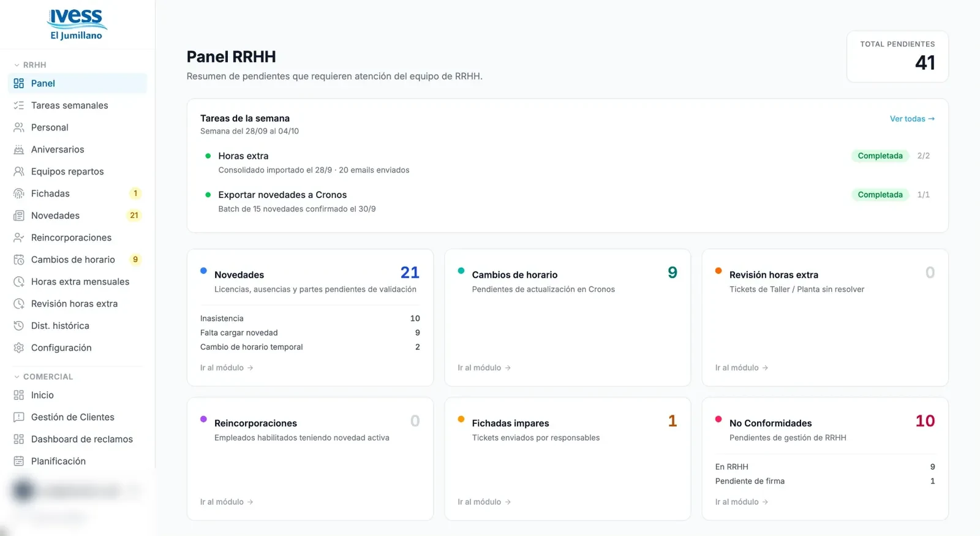This screenshot has height=536, width=980.
Task: Open Reincorporaciones user icon in sidebar
Action: click(19, 238)
